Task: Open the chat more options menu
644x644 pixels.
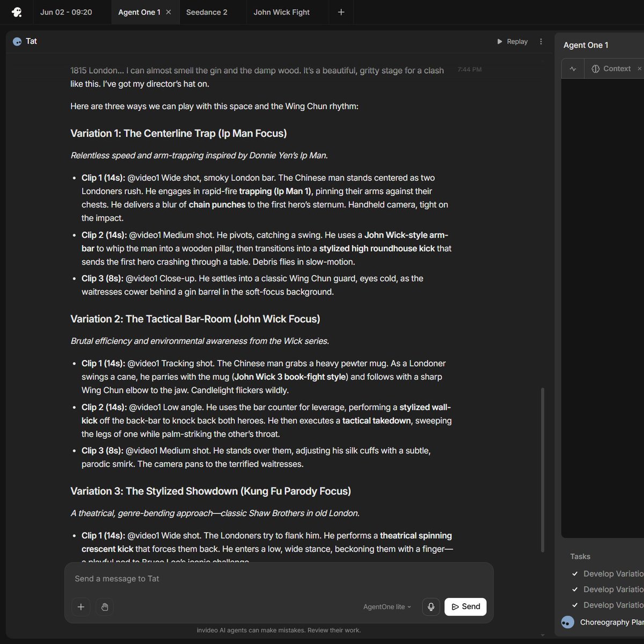Action: click(x=541, y=41)
